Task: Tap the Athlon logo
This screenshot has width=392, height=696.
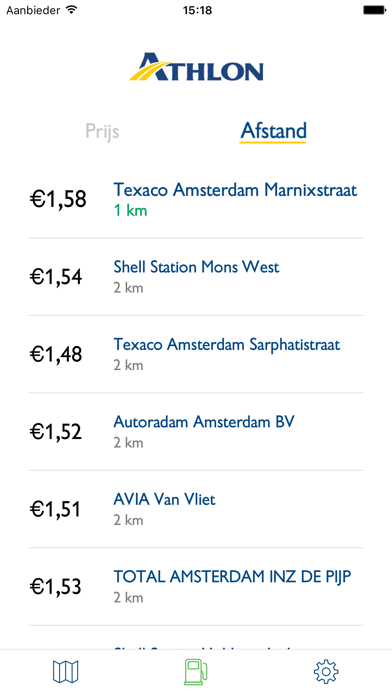Action: [x=196, y=67]
